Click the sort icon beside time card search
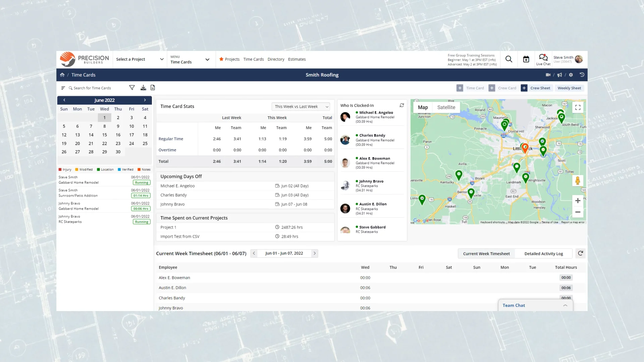The height and width of the screenshot is (362, 644). [63, 88]
